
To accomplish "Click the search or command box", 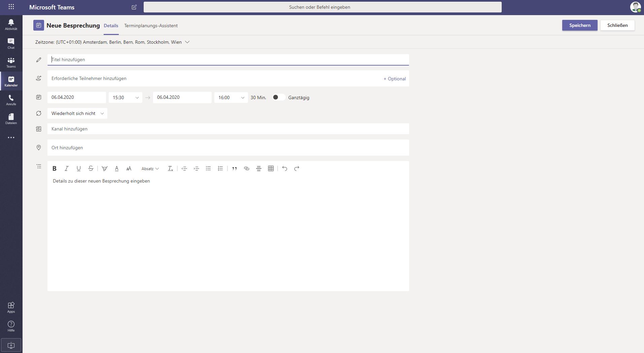I will pos(322,7).
